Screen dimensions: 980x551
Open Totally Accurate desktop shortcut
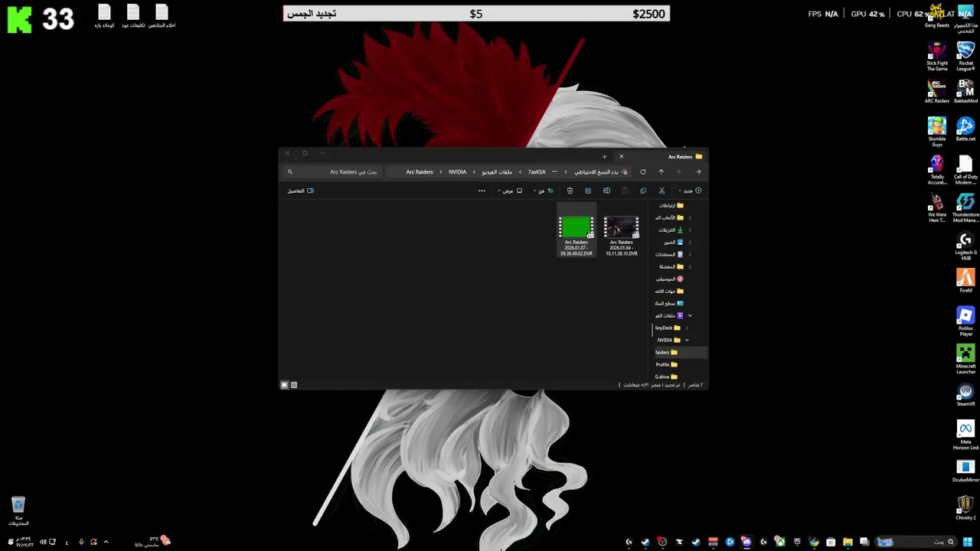(x=937, y=169)
